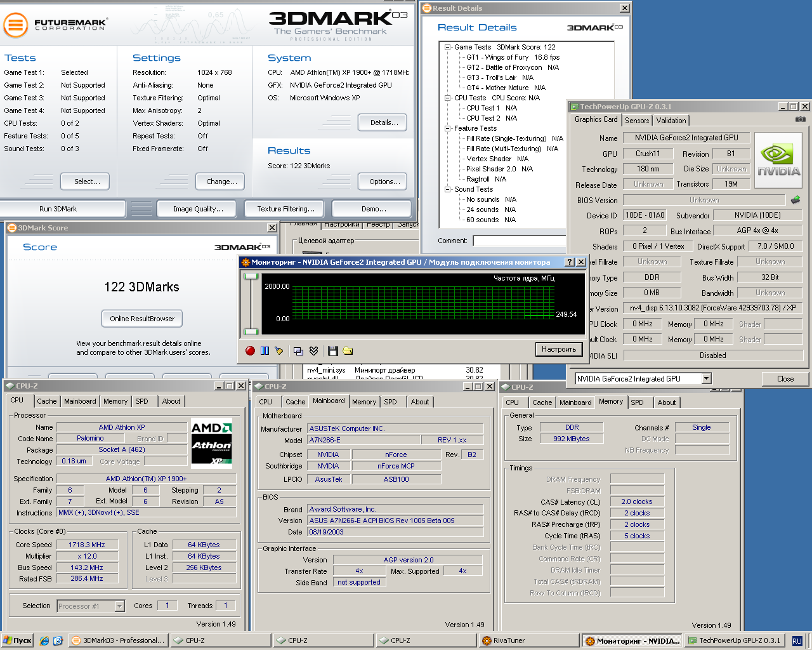The height and width of the screenshot is (650, 812).
Task: Open SPD tab in the middle CPU-Z window
Action: click(x=390, y=402)
